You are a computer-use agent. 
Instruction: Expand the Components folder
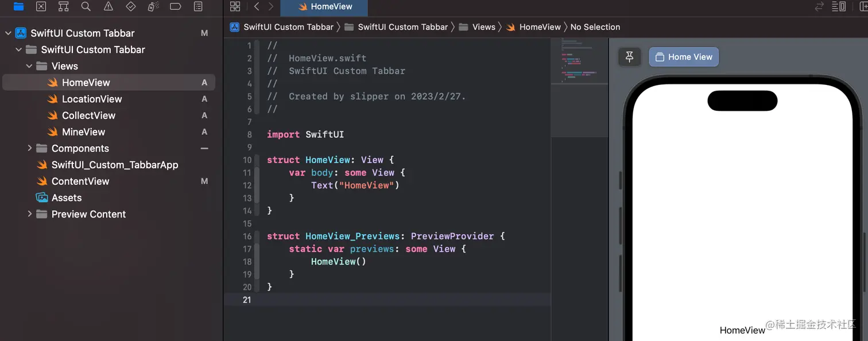point(29,148)
